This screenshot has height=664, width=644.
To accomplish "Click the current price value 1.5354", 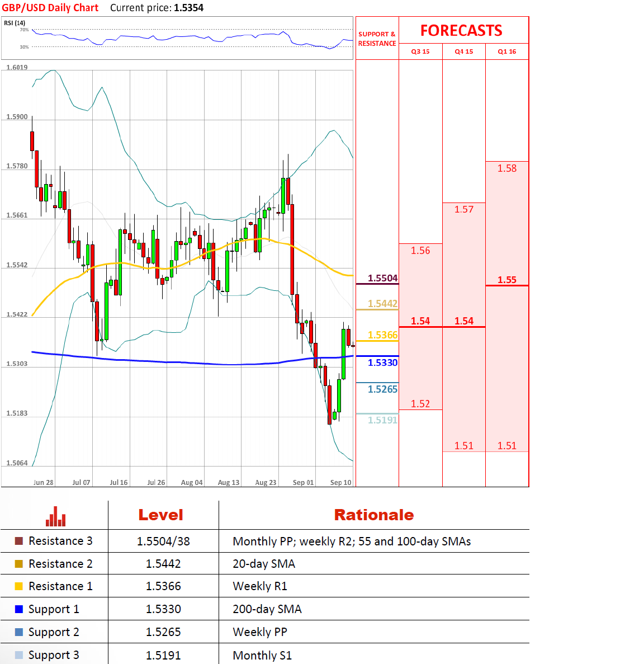I will click(x=189, y=8).
